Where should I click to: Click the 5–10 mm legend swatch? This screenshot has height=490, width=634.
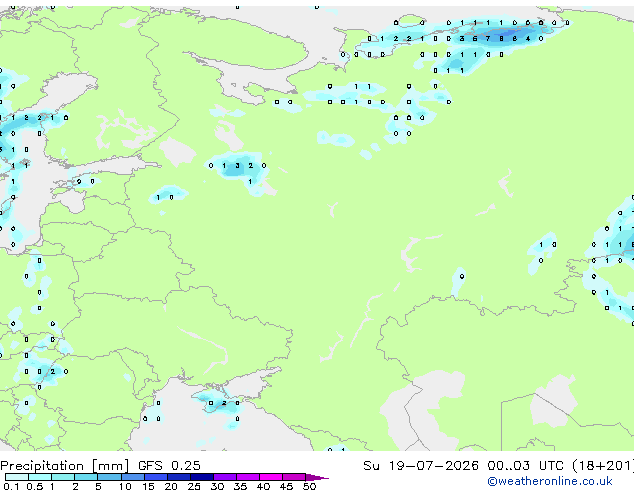109,477
